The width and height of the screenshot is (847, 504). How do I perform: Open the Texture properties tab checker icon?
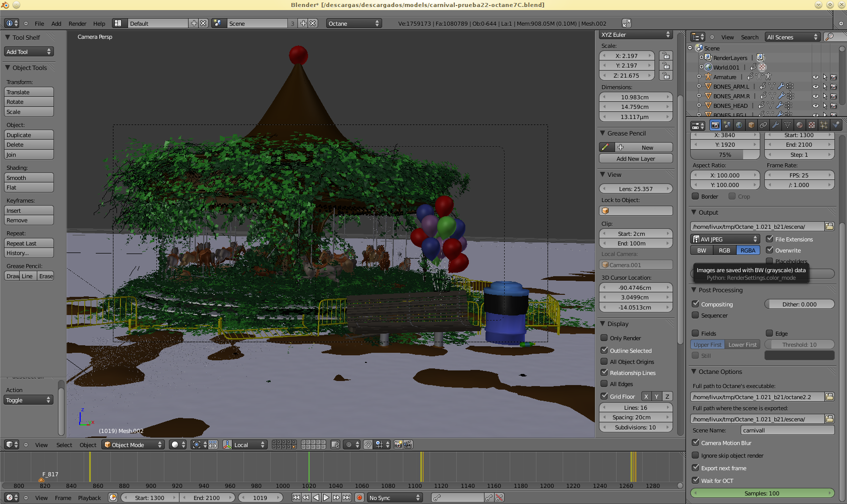pos(812,125)
